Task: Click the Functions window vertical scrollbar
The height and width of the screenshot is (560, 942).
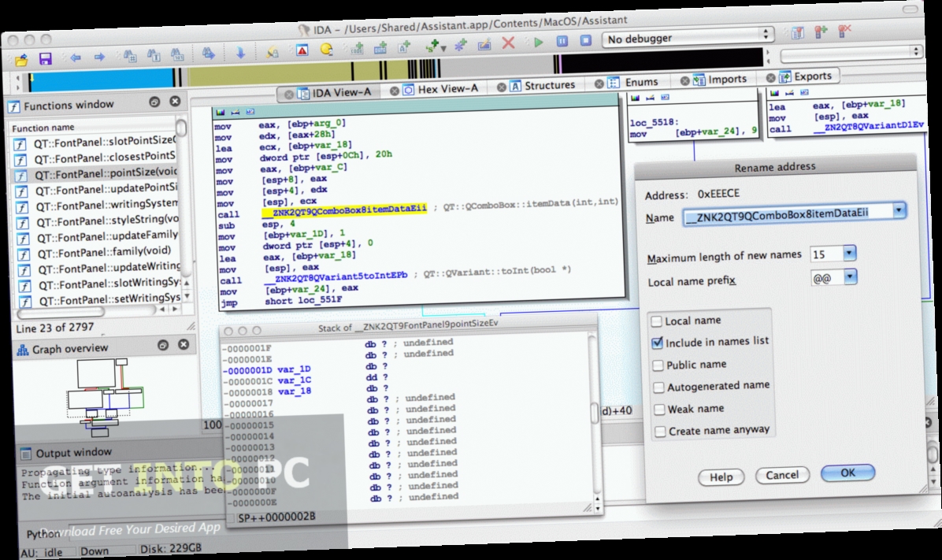Action: coord(183,198)
